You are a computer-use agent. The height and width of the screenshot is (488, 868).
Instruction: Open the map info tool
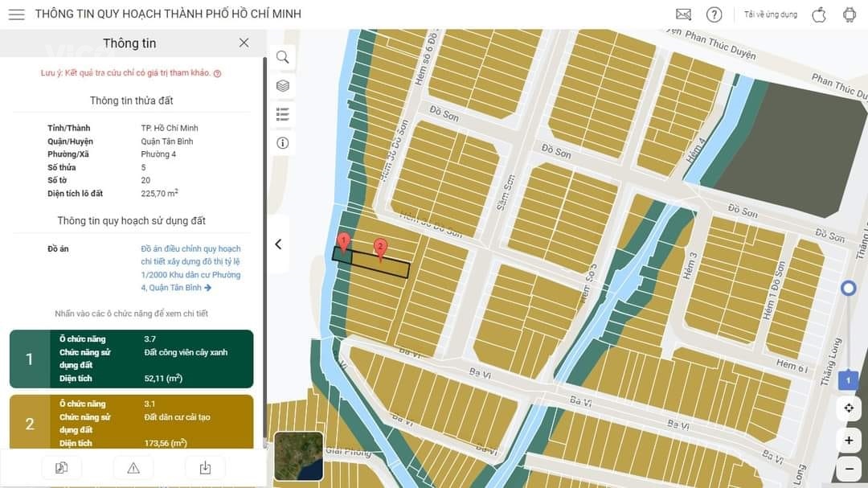point(283,143)
